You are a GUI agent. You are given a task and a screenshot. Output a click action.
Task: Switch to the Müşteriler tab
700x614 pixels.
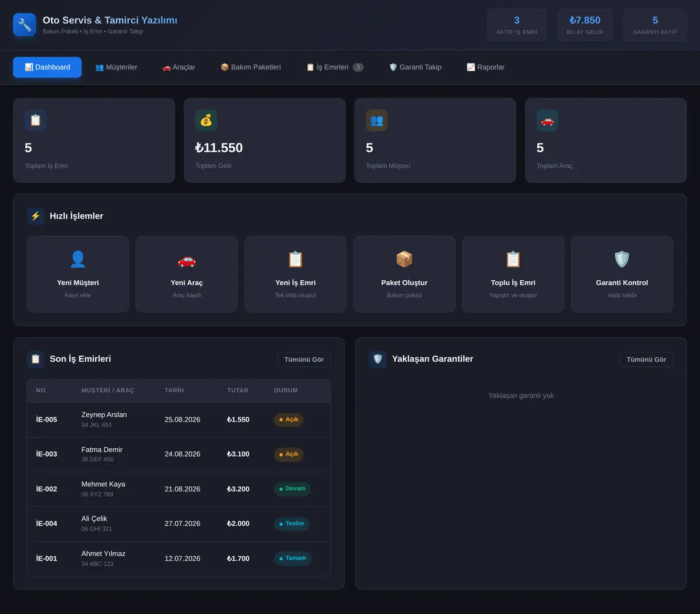[116, 67]
